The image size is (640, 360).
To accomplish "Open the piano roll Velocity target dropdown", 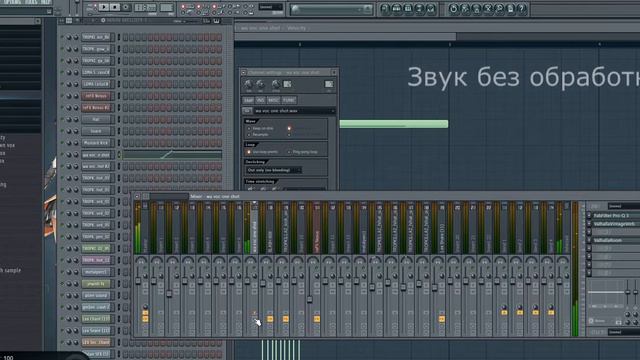I will (x=297, y=28).
